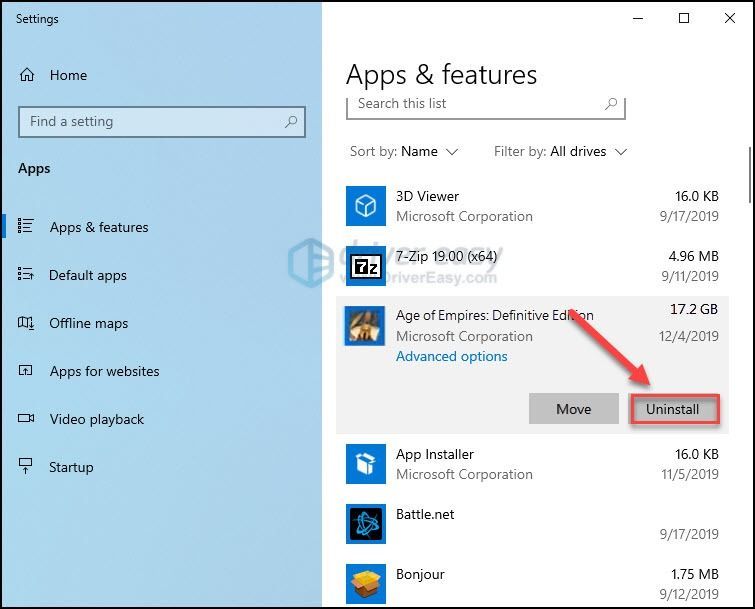Click the search icon in Search this list
The image size is (755, 609).
pyautogui.click(x=611, y=104)
